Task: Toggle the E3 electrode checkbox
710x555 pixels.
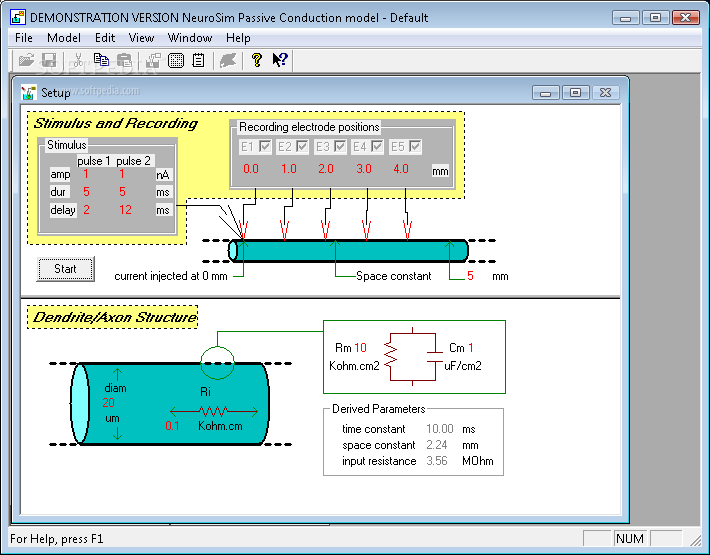Action: 340,146
